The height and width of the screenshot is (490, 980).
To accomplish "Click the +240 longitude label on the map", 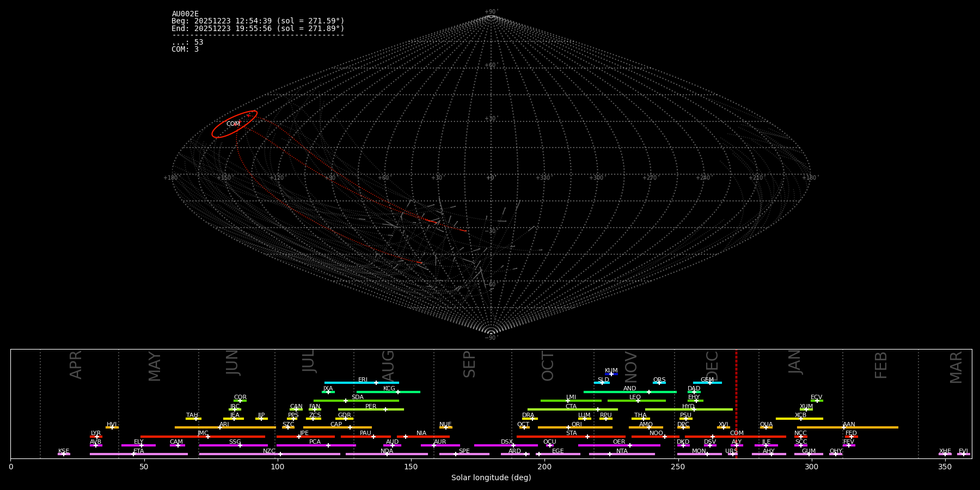I will [x=703, y=177].
